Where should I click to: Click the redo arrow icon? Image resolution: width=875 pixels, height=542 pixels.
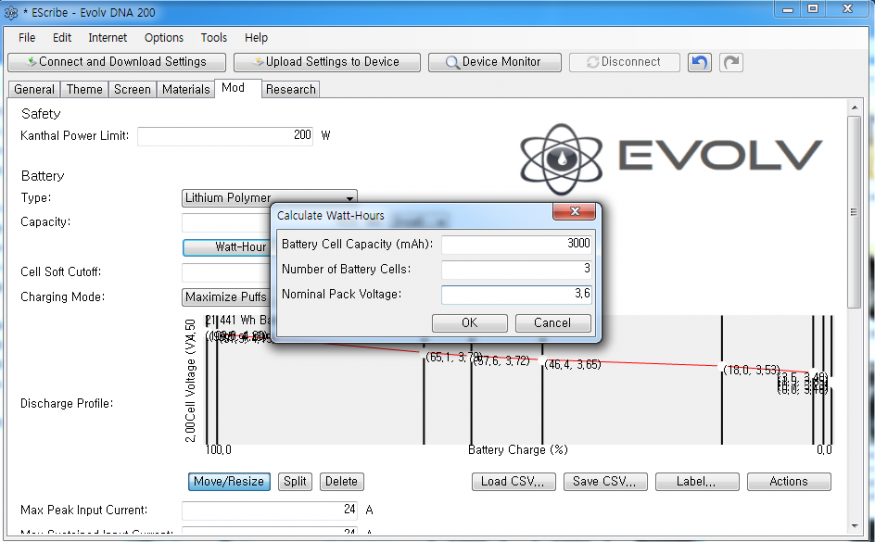coord(731,62)
